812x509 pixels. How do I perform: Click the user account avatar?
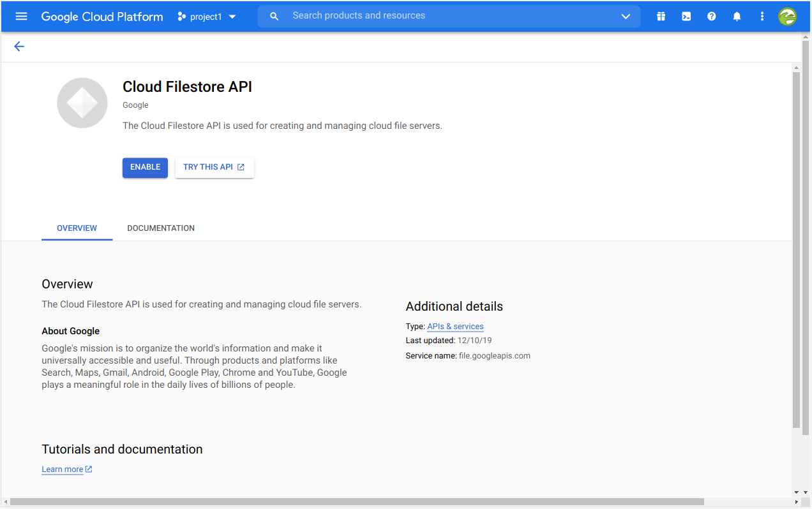(787, 17)
